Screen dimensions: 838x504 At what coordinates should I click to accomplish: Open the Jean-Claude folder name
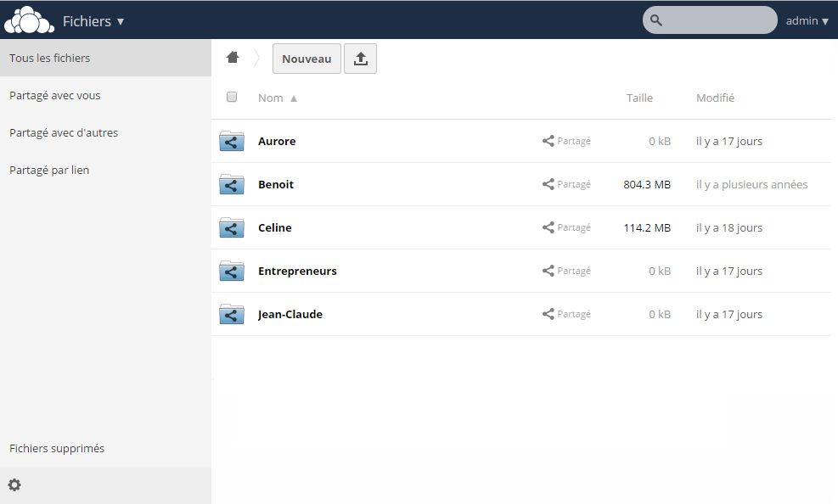coord(290,314)
